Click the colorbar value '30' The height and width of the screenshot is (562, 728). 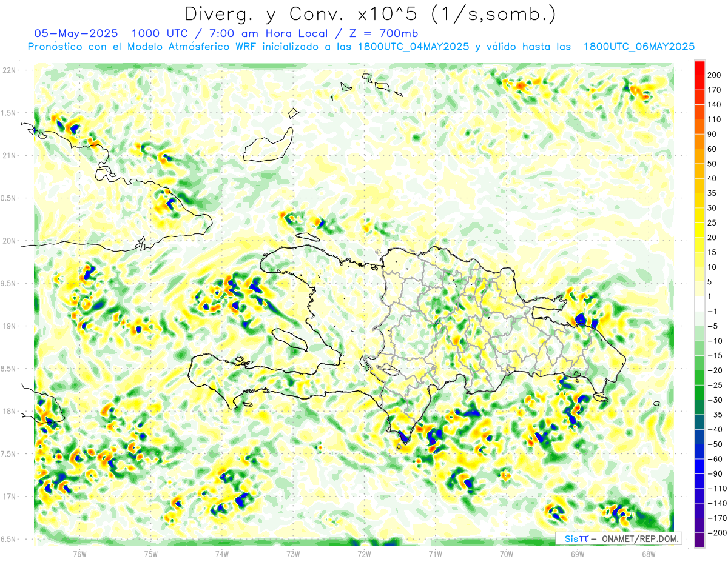(713, 208)
